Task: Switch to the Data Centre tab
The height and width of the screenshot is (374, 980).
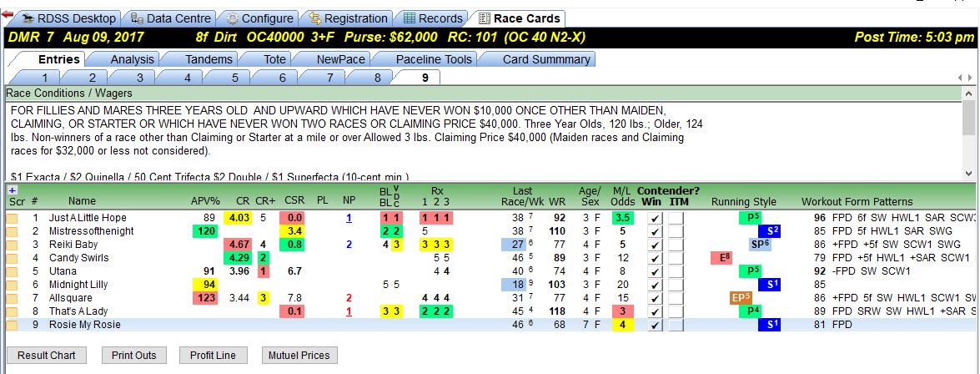Action: [171, 18]
